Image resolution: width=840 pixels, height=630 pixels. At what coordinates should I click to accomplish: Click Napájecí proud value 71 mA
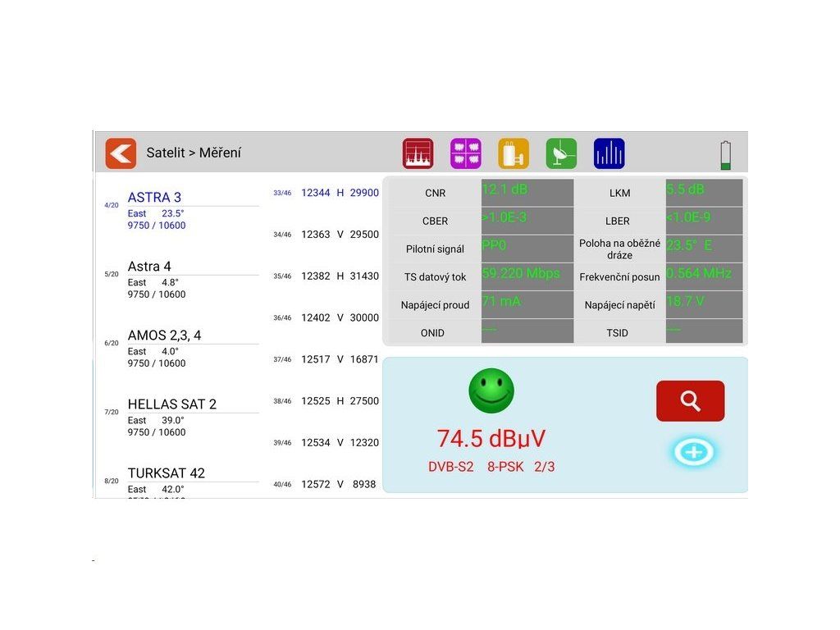527,305
